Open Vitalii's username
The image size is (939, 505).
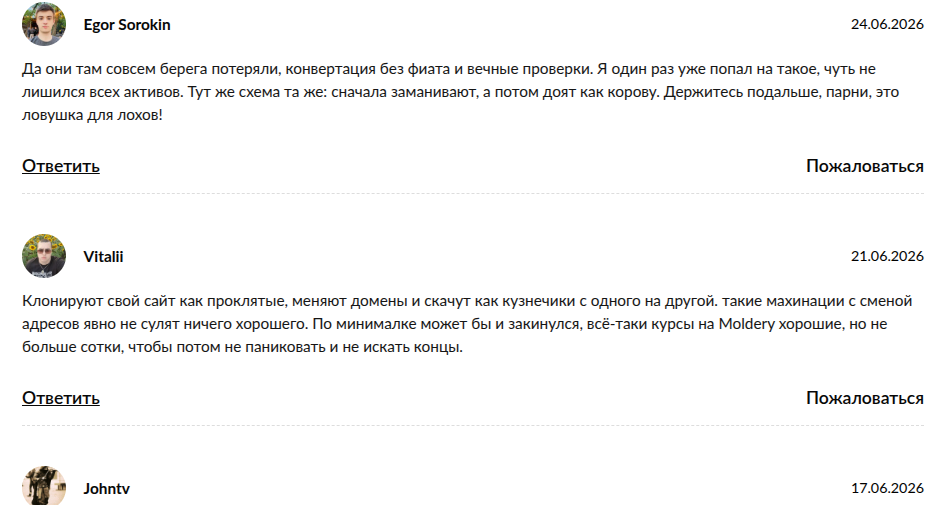(103, 256)
